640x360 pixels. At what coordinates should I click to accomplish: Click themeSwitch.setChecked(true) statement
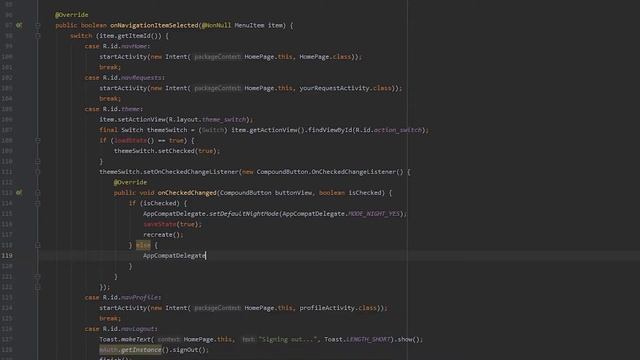pos(167,151)
